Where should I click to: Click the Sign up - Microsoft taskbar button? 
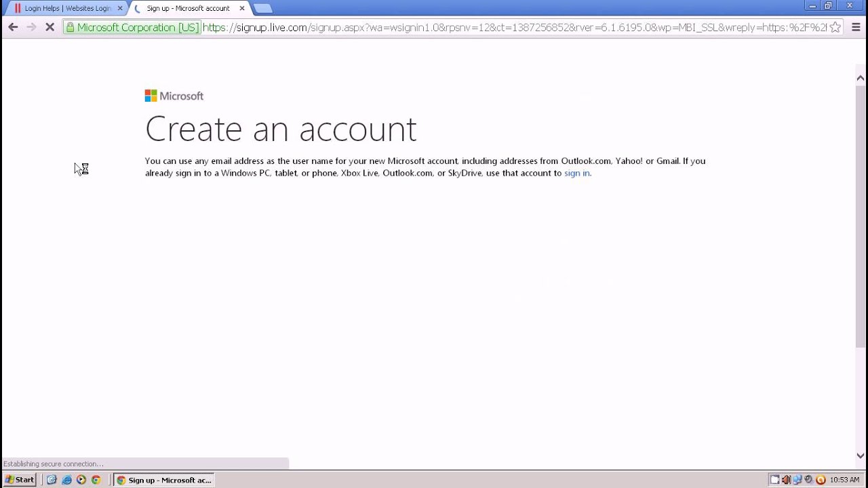tap(164, 480)
